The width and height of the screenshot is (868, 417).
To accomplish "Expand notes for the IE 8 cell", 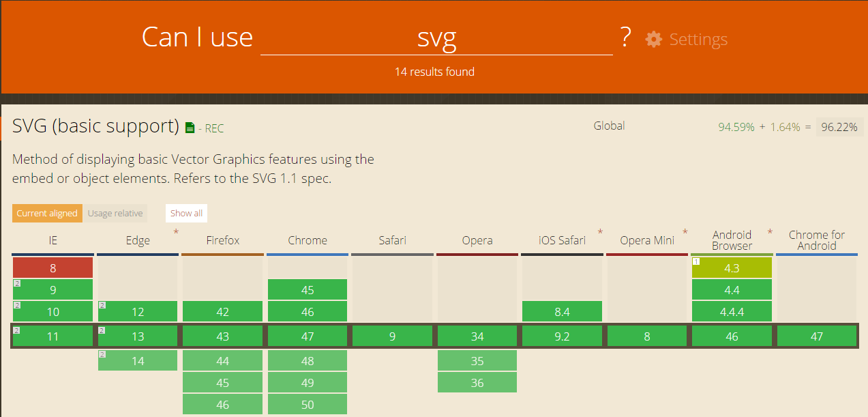I will [53, 267].
